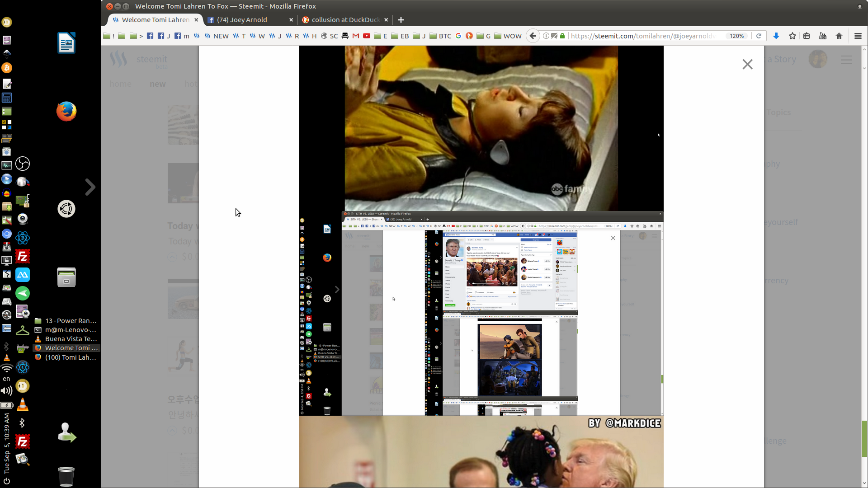Switch to (100) Tomi Lah... Firefox window
The width and height of the screenshot is (868, 488).
click(66, 357)
